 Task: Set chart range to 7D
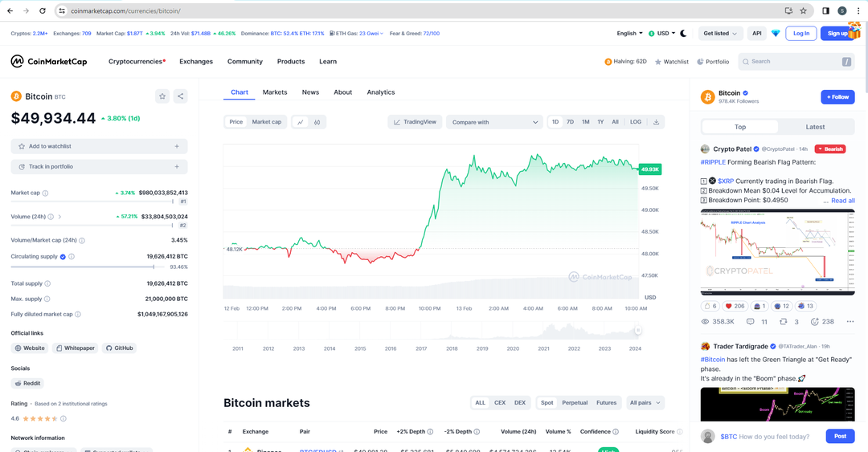570,122
